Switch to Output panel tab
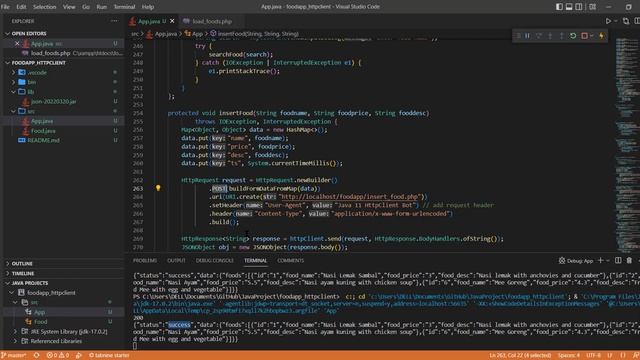Image resolution: width=640 pixels, height=360 pixels. (176, 260)
